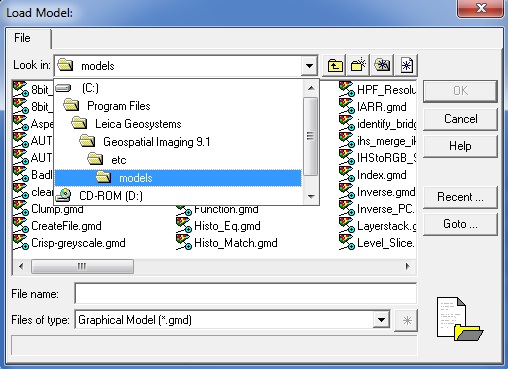This screenshot has width=508, height=369.
Task: Select Histo_Eq.gmd file name
Action: pos(227,226)
